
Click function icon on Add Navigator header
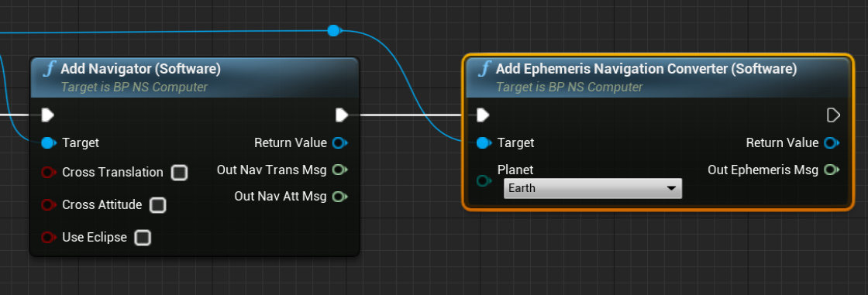coord(50,69)
